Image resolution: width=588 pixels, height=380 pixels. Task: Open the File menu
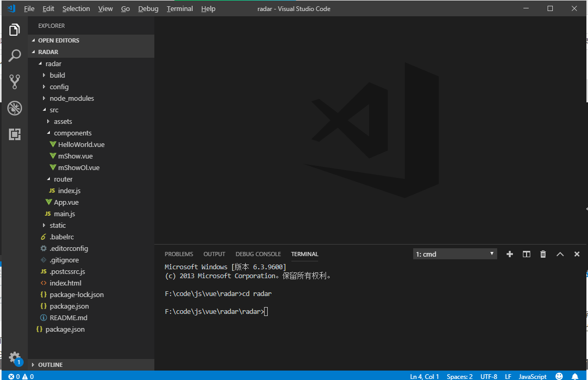(x=29, y=8)
